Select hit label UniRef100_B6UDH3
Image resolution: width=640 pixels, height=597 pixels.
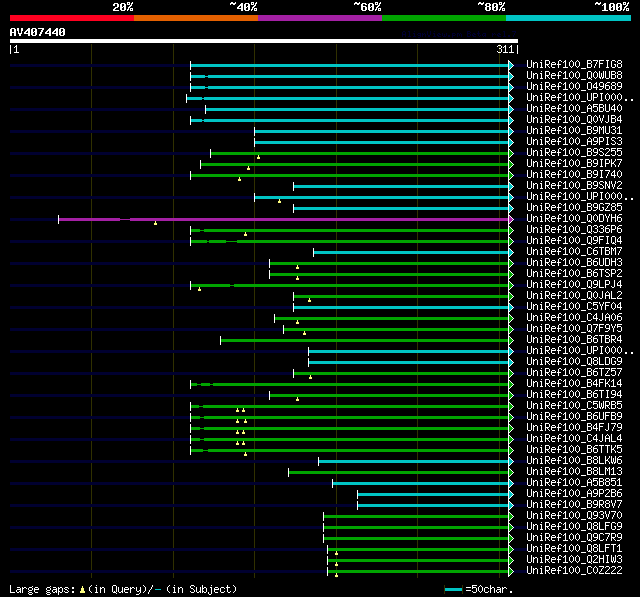(x=574, y=263)
